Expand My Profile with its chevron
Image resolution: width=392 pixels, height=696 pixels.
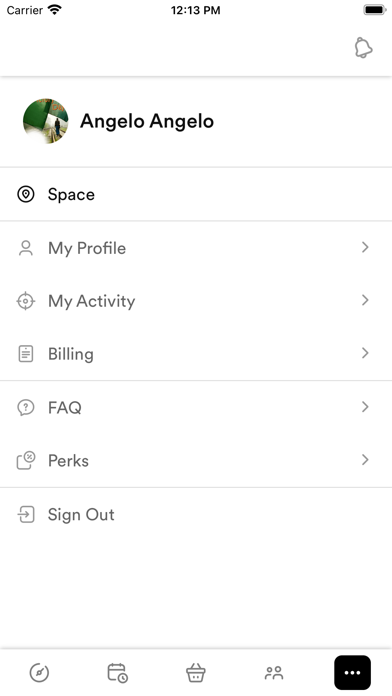[365, 247]
